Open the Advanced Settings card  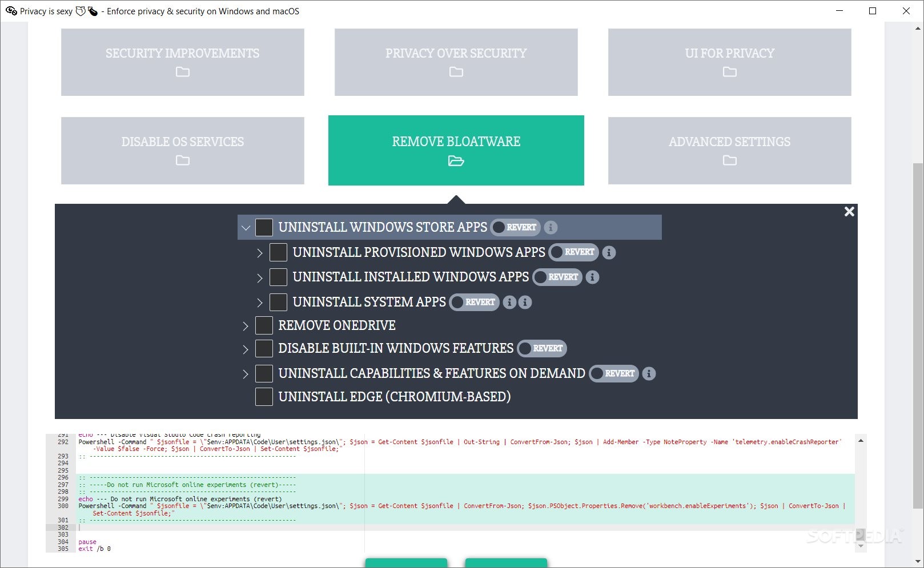(x=730, y=151)
